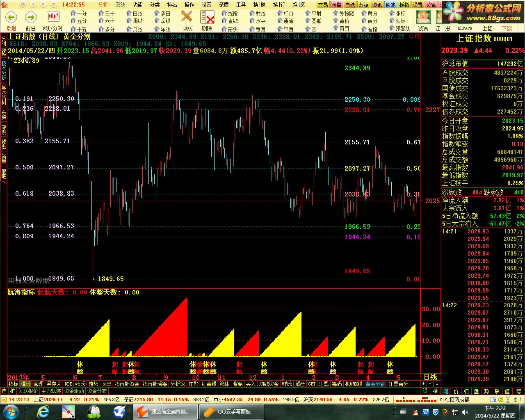525x420 pixels.
Task: Select the 机购K线 indicator tab
Action: [x=354, y=384]
